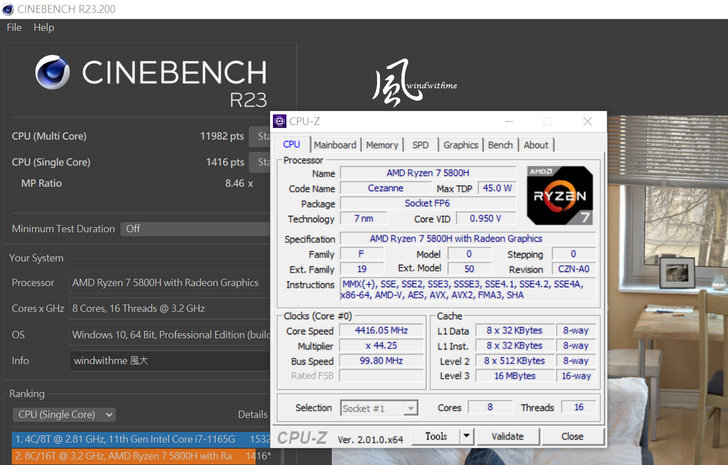Open the Socket #1 selection dropdown

[x=379, y=408]
